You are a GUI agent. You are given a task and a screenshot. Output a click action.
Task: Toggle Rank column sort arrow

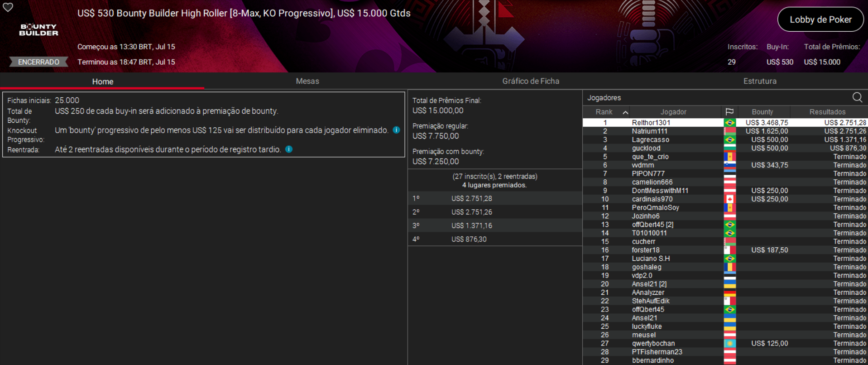click(x=625, y=112)
